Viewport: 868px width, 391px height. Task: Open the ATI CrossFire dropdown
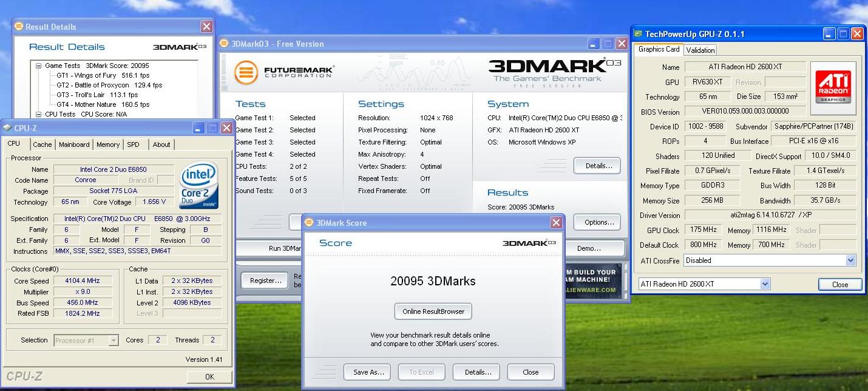(x=850, y=260)
